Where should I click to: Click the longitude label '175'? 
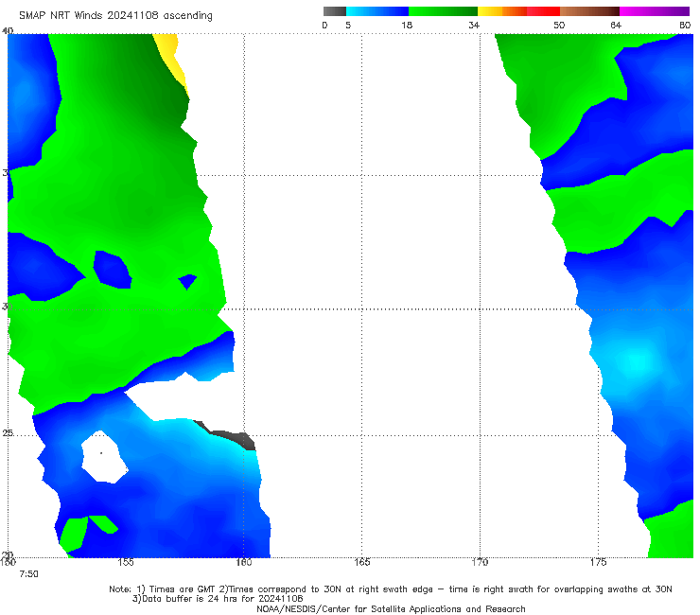(598, 562)
